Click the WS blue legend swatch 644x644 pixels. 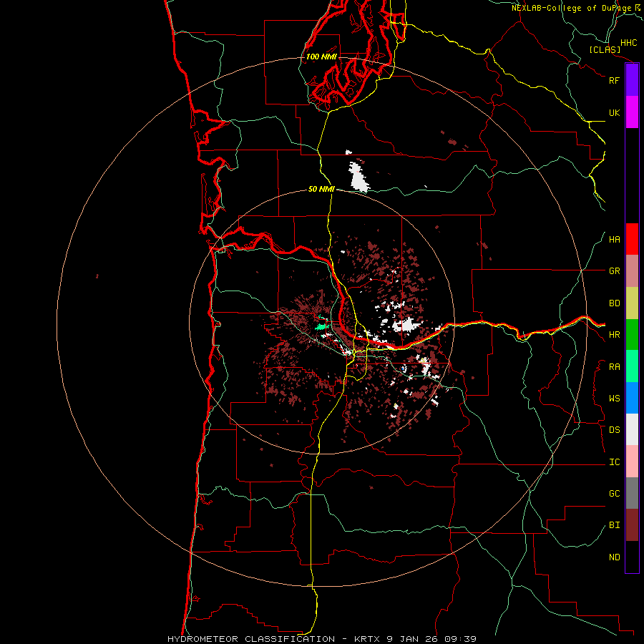tap(632, 398)
